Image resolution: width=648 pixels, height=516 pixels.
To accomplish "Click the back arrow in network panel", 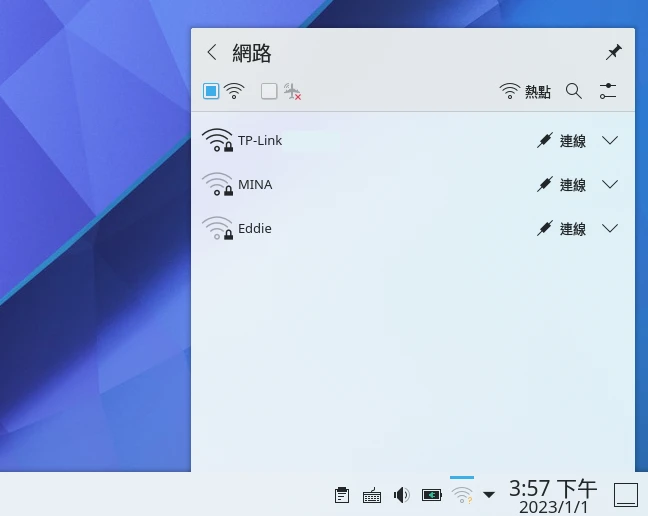I will point(211,53).
